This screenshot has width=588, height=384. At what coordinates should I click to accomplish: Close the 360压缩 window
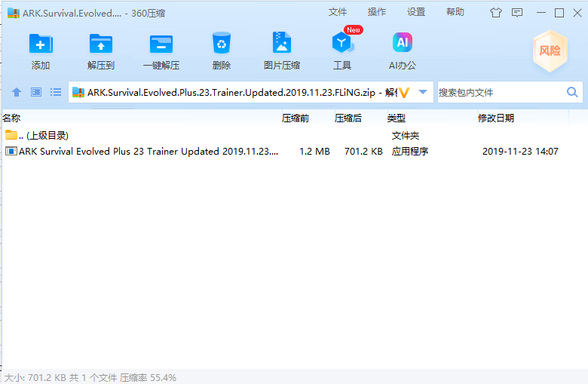577,13
